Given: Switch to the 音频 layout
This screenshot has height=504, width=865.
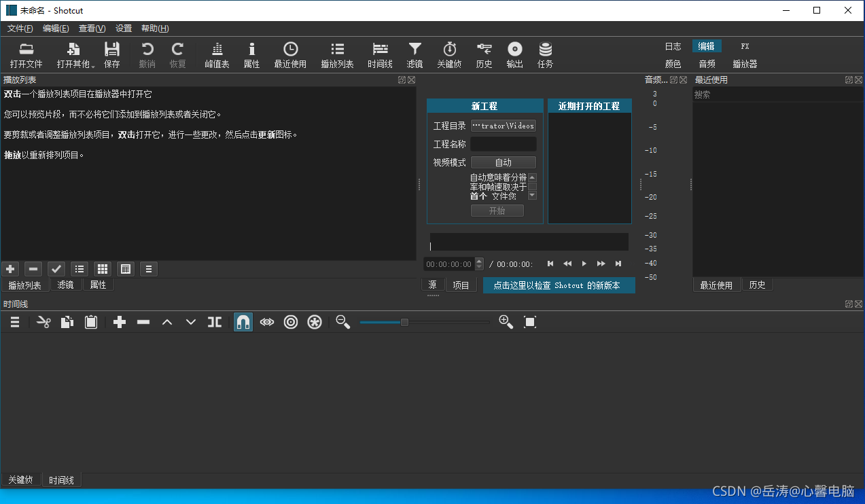Looking at the screenshot, I should [x=707, y=64].
